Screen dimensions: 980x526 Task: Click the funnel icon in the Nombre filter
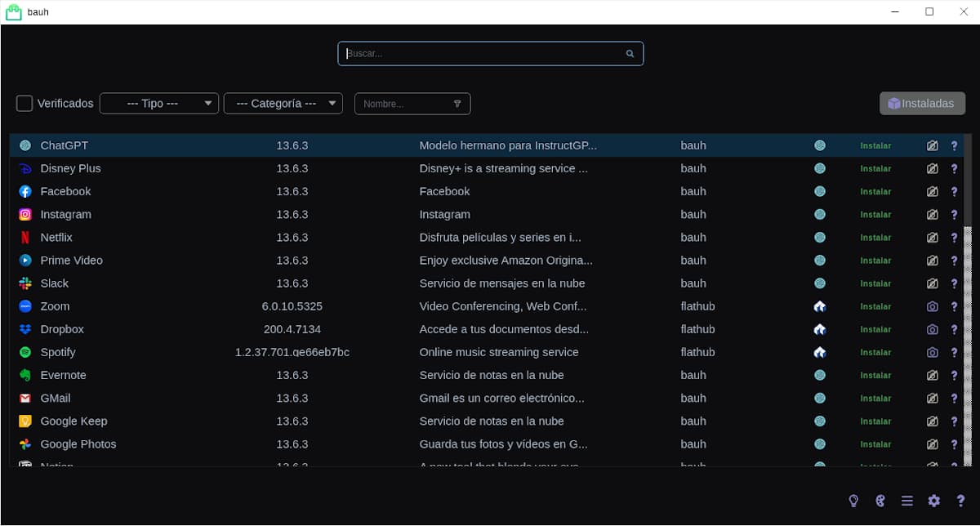point(457,104)
